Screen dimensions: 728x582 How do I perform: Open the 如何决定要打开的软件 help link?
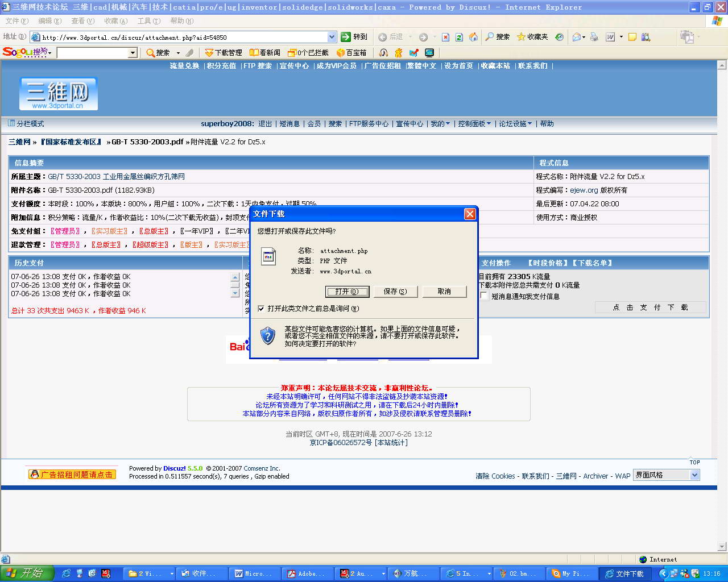coord(320,344)
